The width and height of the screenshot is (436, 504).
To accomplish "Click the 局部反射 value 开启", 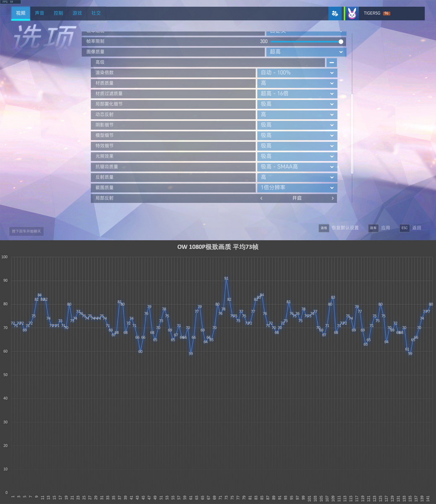I will tap(297, 198).
